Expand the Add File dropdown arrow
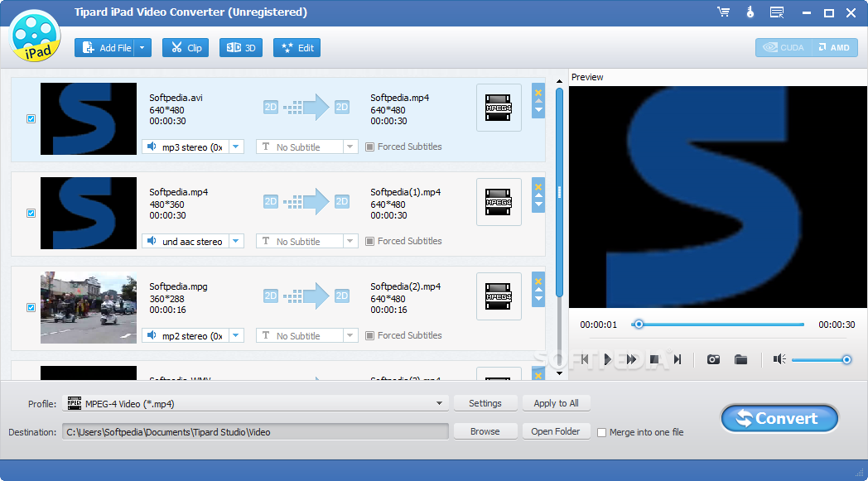This screenshot has width=868, height=481. (x=142, y=47)
